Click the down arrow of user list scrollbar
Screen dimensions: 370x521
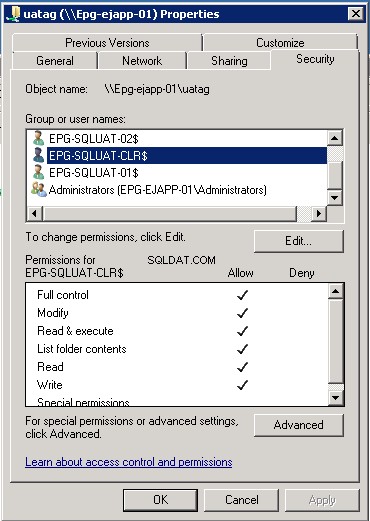point(335,197)
